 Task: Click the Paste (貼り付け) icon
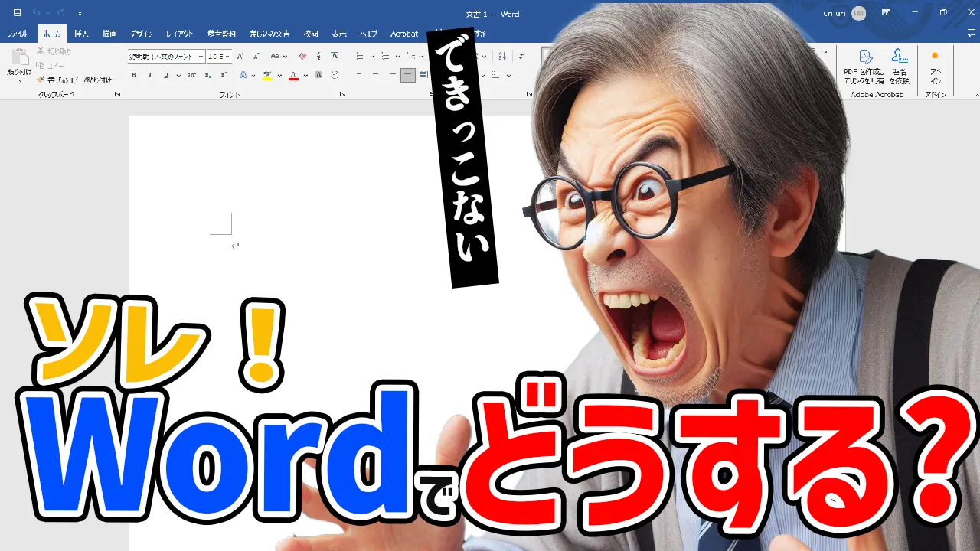[19, 58]
